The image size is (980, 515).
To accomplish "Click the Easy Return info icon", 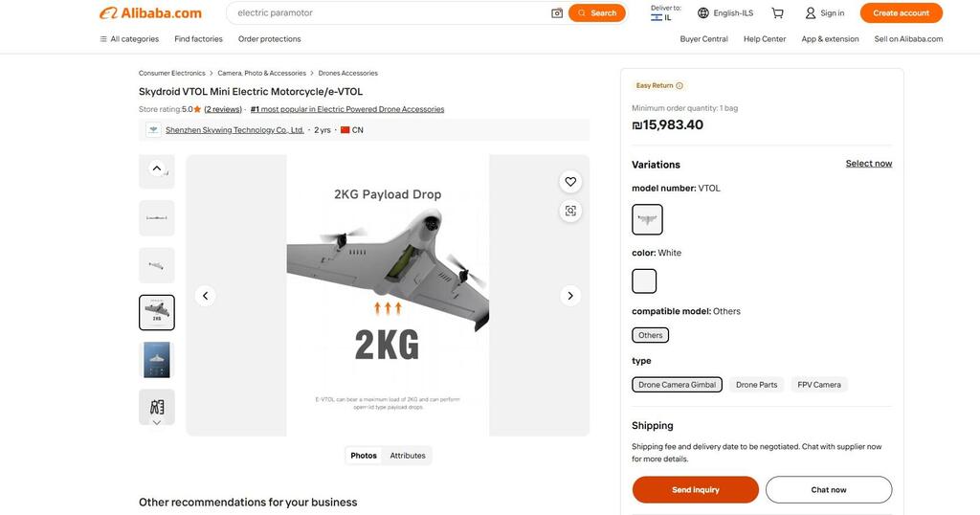I will 679,85.
